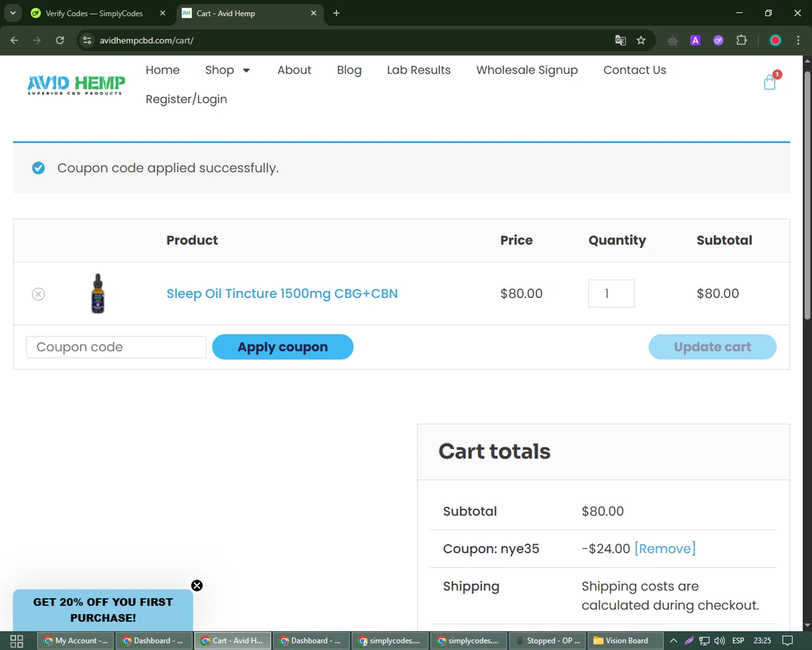This screenshot has height=650, width=812.
Task: Click the Avid Hemp logo
Action: click(x=76, y=85)
